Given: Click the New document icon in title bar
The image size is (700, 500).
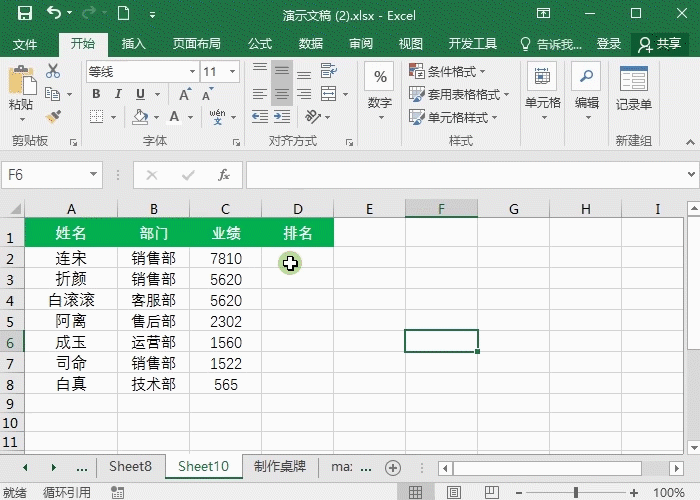Looking at the screenshot, I should click(124, 13).
